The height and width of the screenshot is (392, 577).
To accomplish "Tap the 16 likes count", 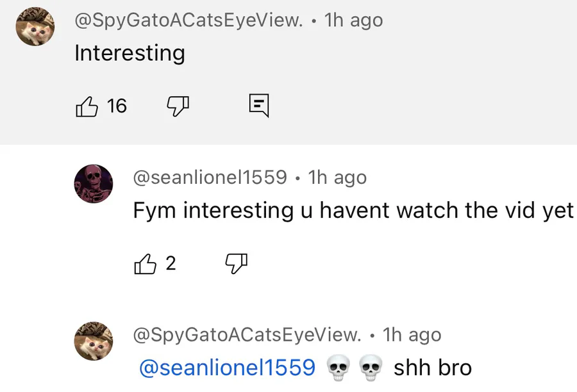I will tap(117, 106).
